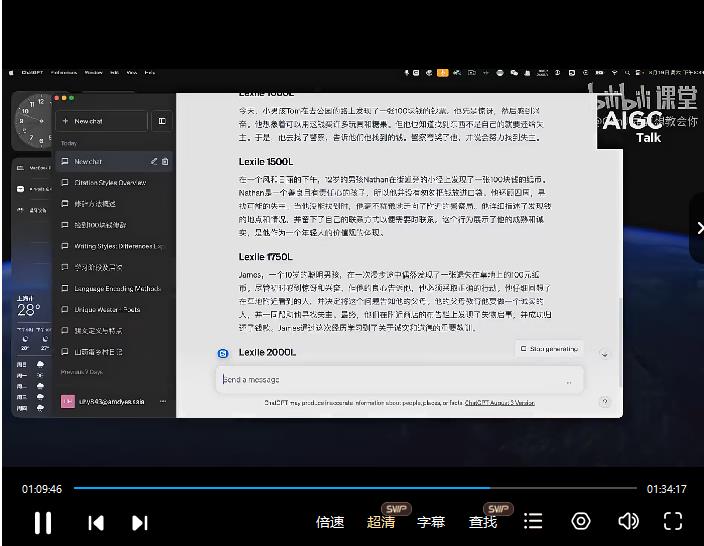The image size is (704, 546).
Task: Click the Stop generating button
Action: coord(549,349)
